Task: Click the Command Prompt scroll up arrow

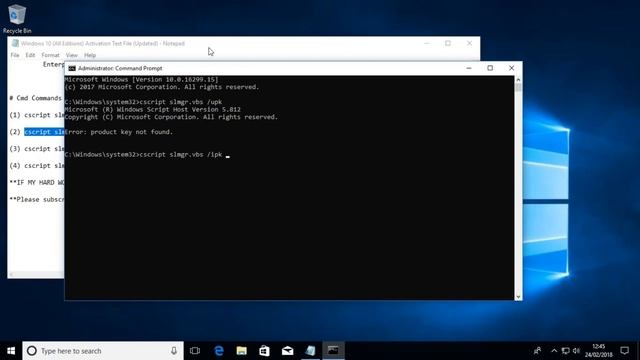Action: coord(518,80)
